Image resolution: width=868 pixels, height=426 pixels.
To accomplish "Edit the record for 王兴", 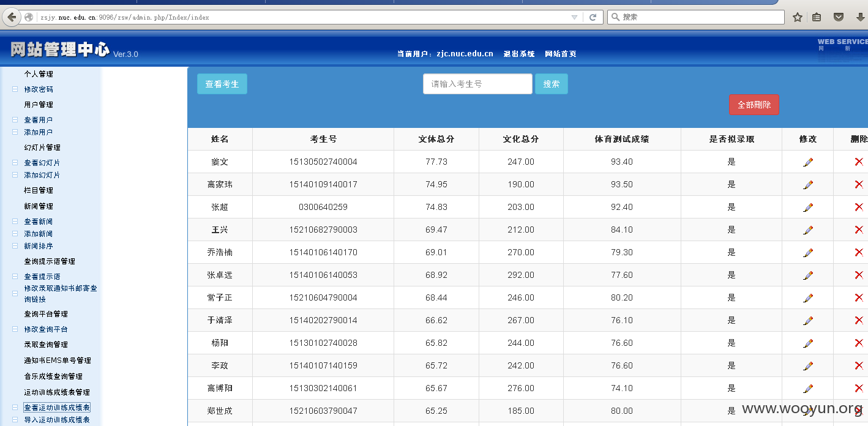I will tap(808, 230).
